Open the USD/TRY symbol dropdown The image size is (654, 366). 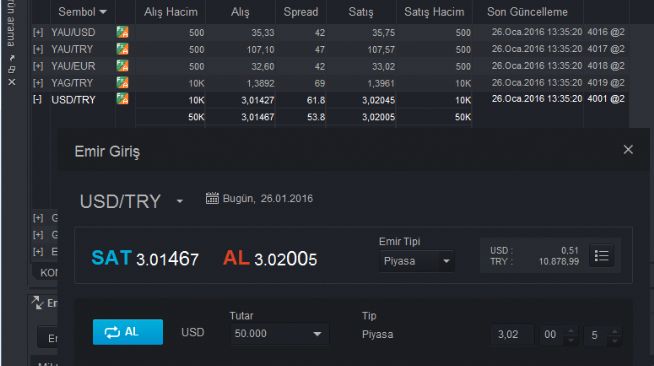(179, 201)
